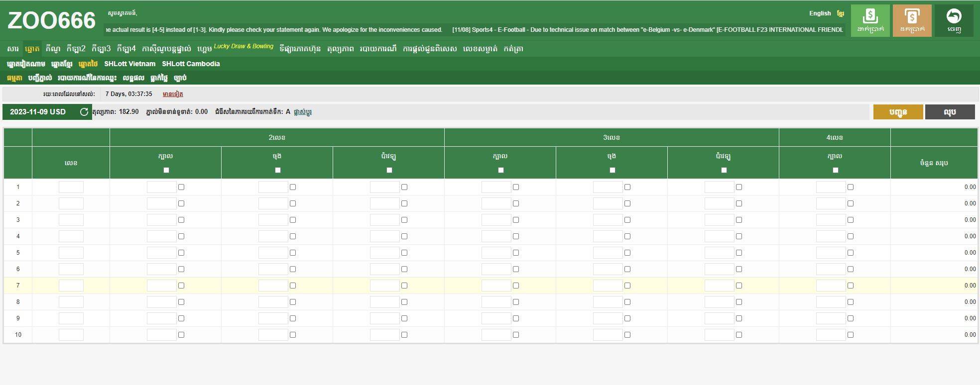Click the red link beside the countdown timer
This screenshot has width=980, height=385.
[x=173, y=94]
